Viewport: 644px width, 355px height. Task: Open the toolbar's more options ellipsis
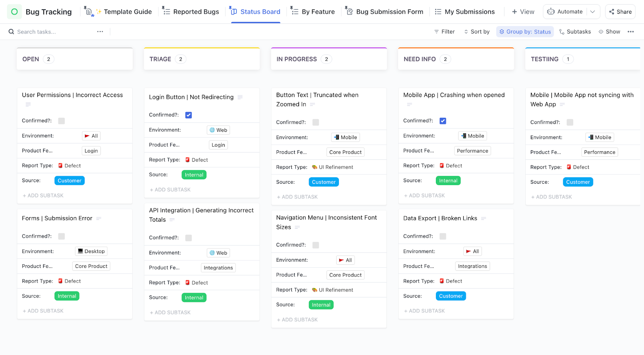[x=631, y=32]
